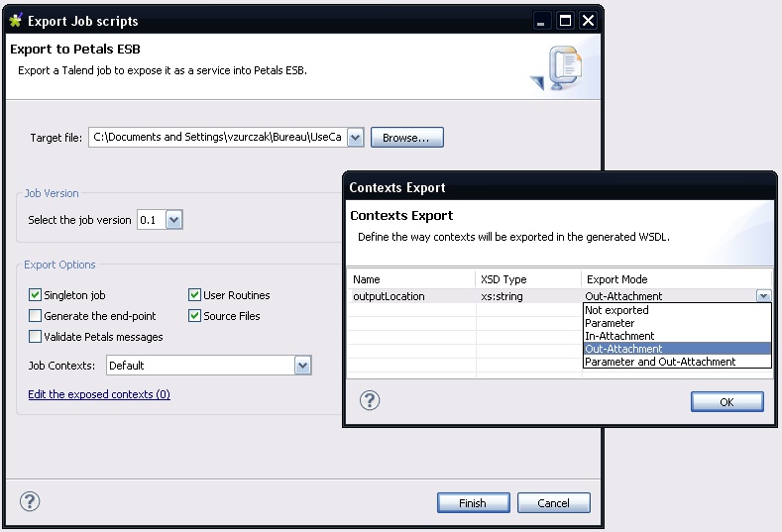Screen dimensions: 782x532
Task: Disable the Source Files checkbox
Action: click(x=195, y=316)
